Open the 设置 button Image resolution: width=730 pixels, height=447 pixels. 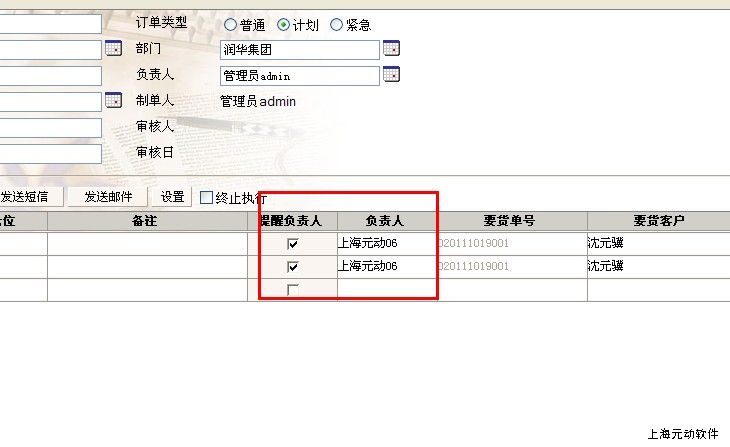point(172,197)
